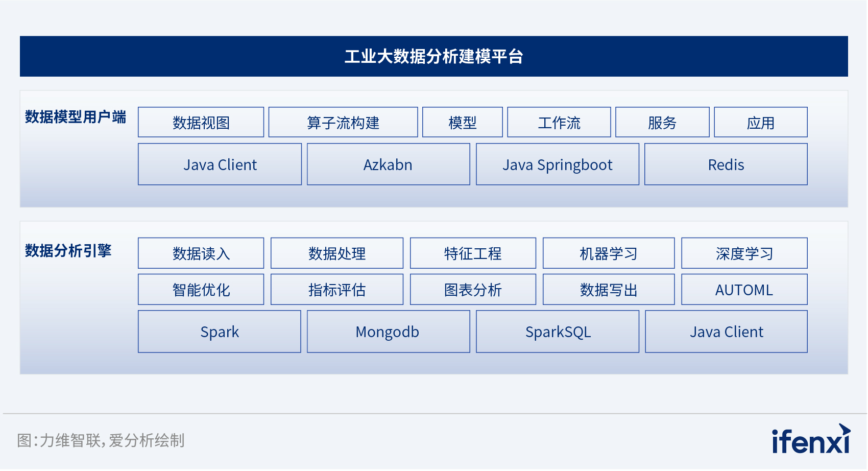Select the 深度学习 box

[744, 253]
